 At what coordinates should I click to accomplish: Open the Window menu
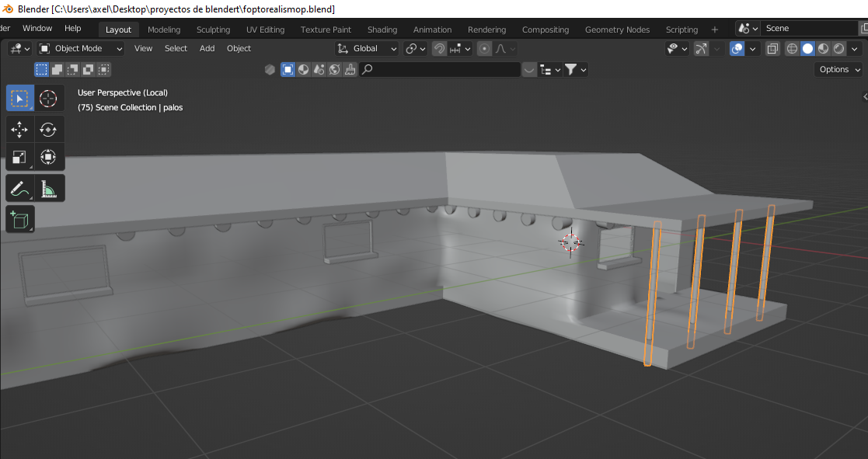pyautogui.click(x=37, y=28)
